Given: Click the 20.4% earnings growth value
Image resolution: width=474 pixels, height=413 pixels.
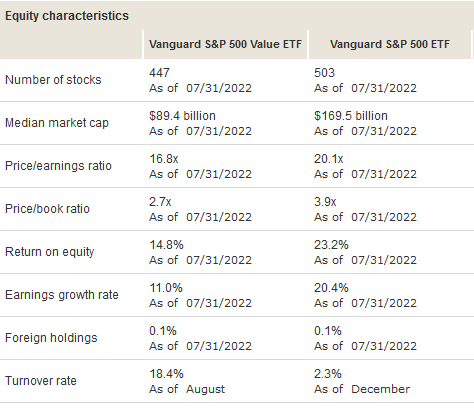Looking at the screenshot, I should click(331, 288).
